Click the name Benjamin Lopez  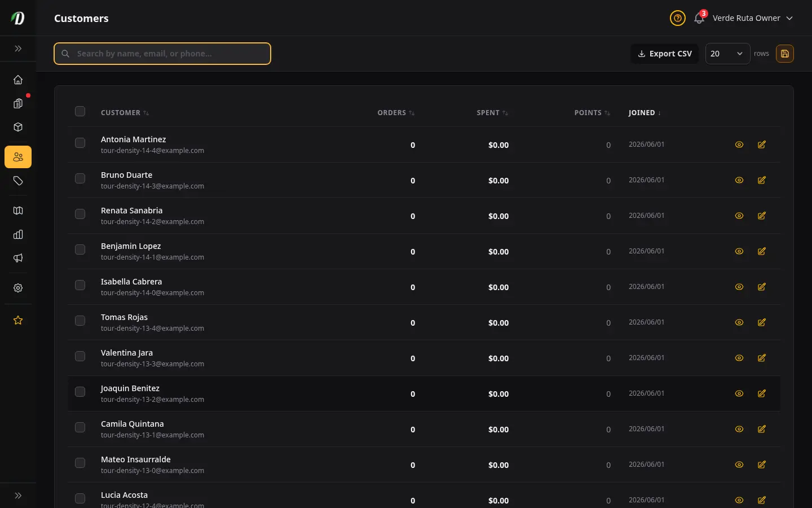click(131, 246)
